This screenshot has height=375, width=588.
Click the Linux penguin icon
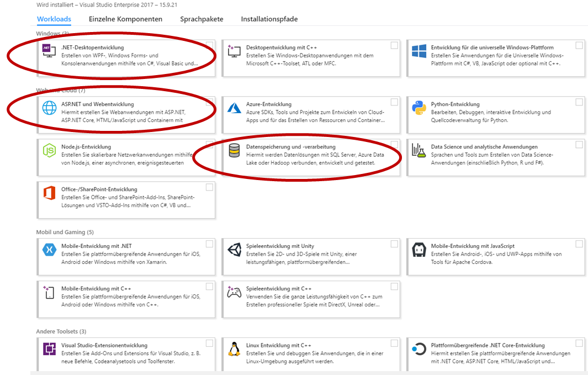234,348
